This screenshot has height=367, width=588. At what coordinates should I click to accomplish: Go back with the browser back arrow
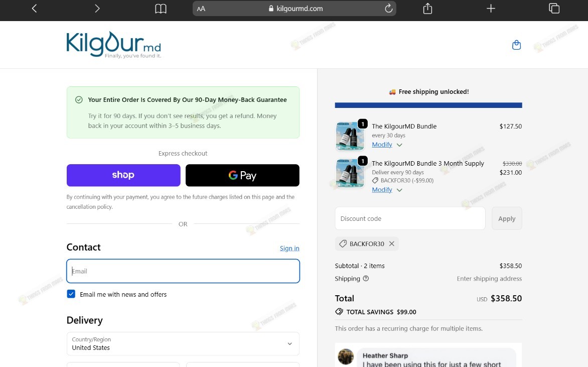point(34,8)
